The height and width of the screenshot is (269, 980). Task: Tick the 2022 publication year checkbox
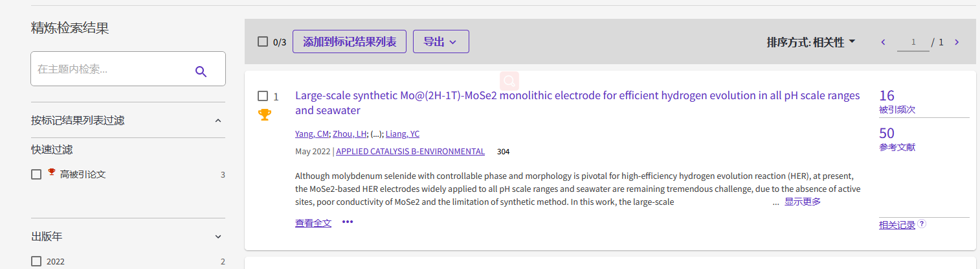tap(36, 261)
